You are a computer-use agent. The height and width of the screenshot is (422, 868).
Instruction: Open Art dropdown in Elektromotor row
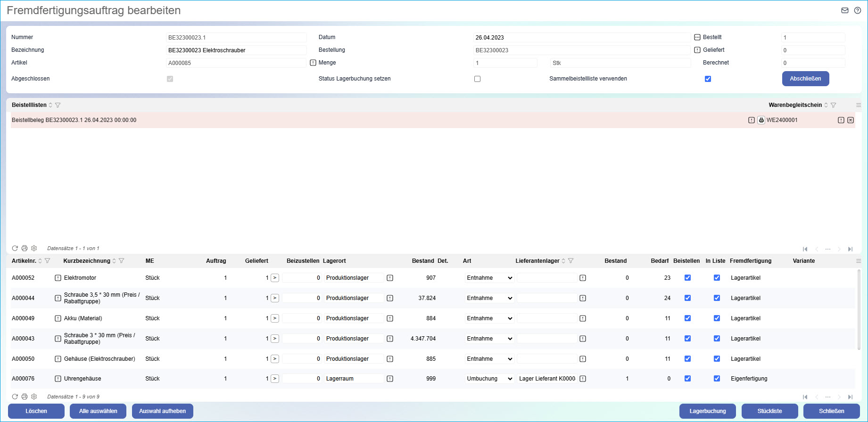point(489,278)
